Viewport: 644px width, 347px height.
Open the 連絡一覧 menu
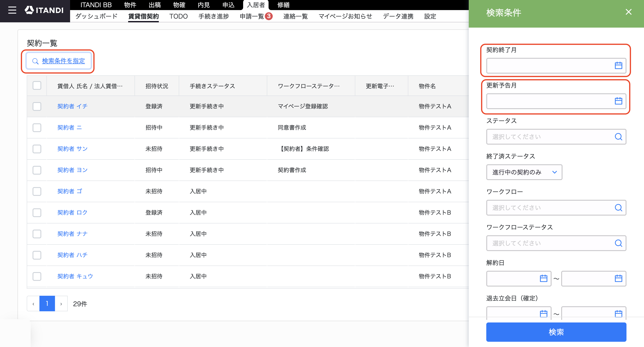coord(295,16)
